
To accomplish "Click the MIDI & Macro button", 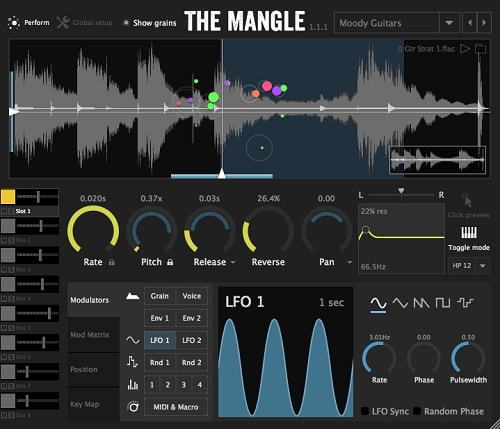I will click(x=176, y=407).
